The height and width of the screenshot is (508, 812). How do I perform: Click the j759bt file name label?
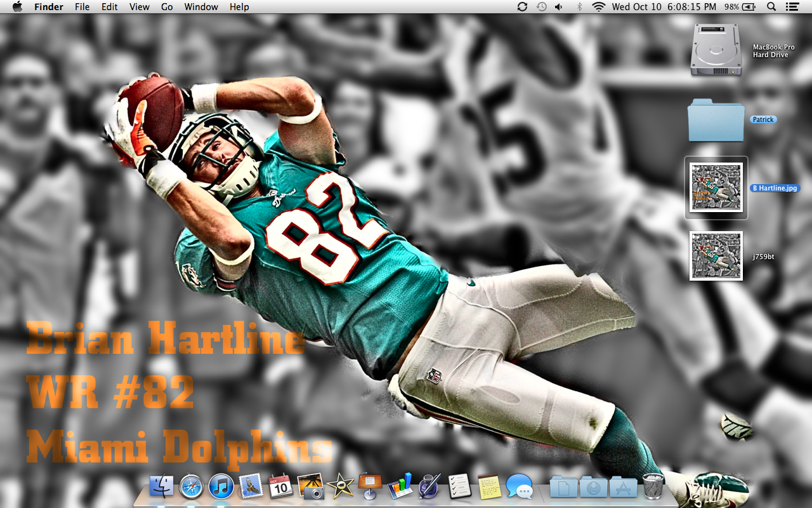click(x=763, y=257)
